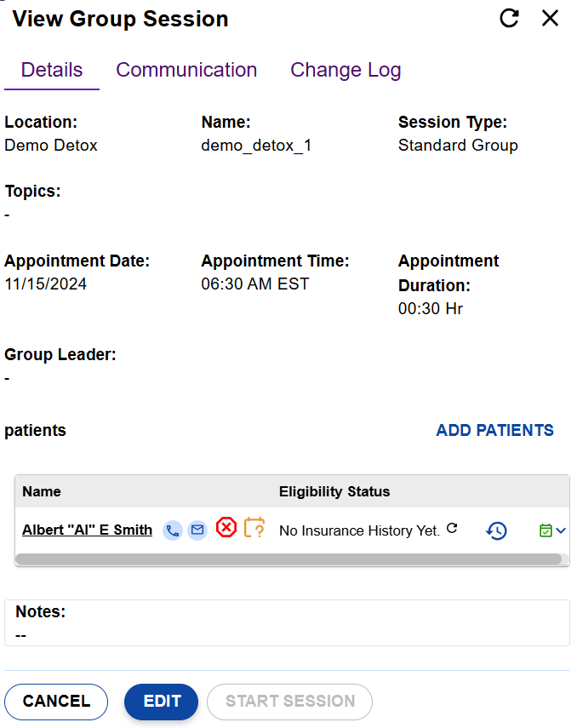Refresh eligibility status next to No Insurance History
The height and width of the screenshot is (728, 577).
pos(452,529)
